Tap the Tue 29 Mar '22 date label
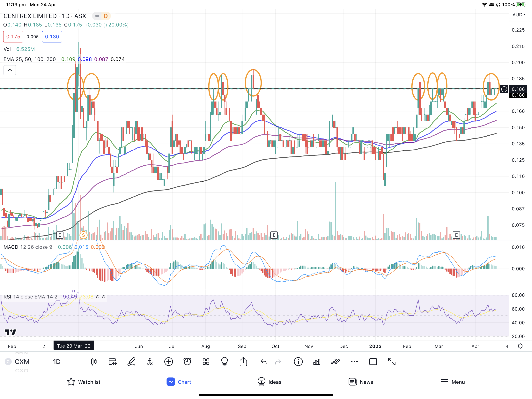This screenshot has width=532, height=399. [x=74, y=346]
